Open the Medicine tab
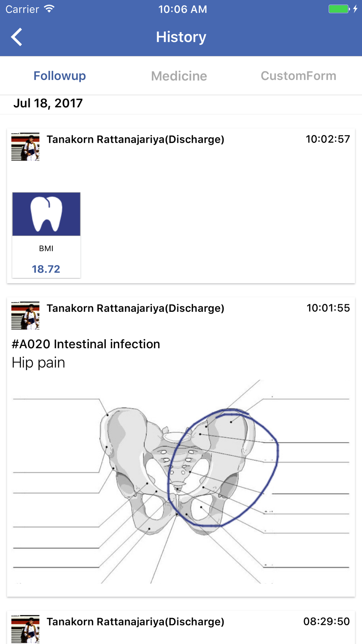This screenshot has width=362, height=644. pos(179,76)
